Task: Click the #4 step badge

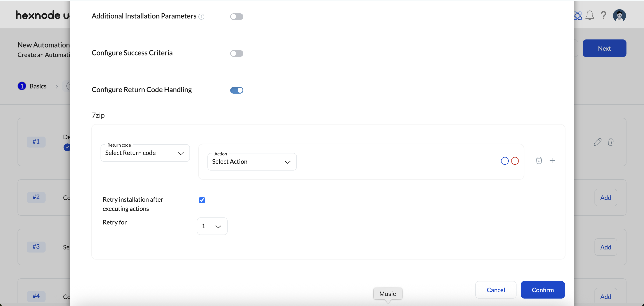Action: [36, 296]
